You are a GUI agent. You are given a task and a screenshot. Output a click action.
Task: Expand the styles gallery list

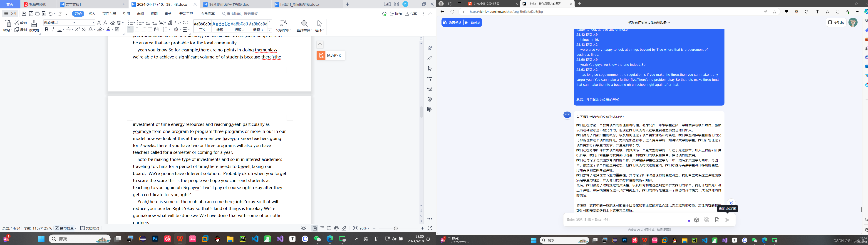coord(270,30)
